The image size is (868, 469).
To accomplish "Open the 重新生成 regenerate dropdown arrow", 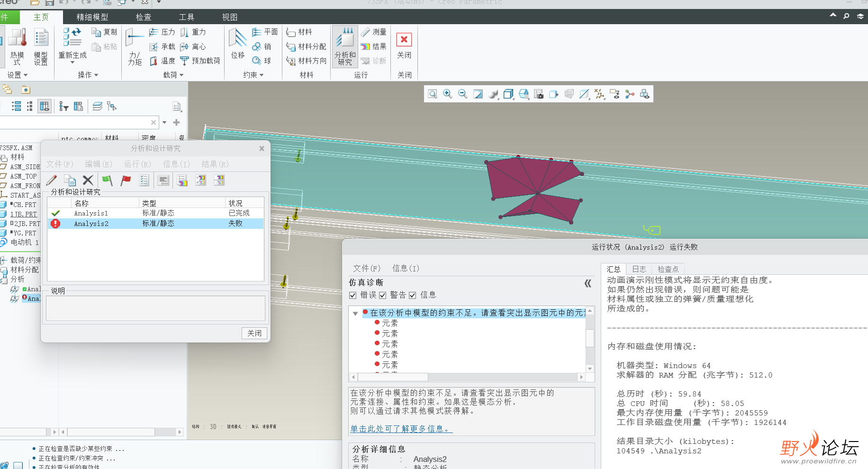I will [x=72, y=63].
